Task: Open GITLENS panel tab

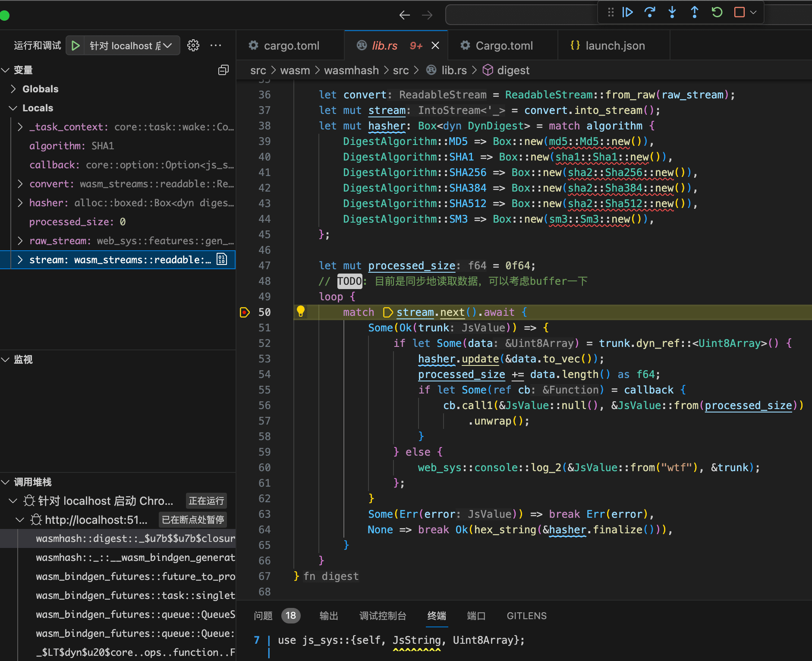Action: click(x=527, y=616)
